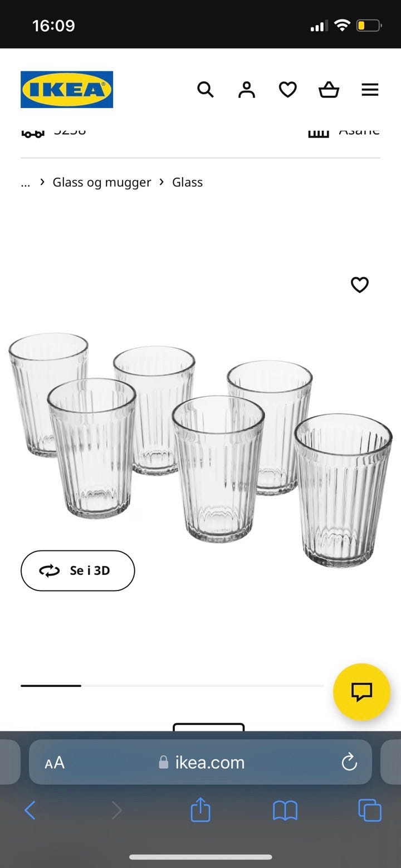Reload the page with the refresh icon
Image resolution: width=401 pixels, height=868 pixels.
coord(349,762)
